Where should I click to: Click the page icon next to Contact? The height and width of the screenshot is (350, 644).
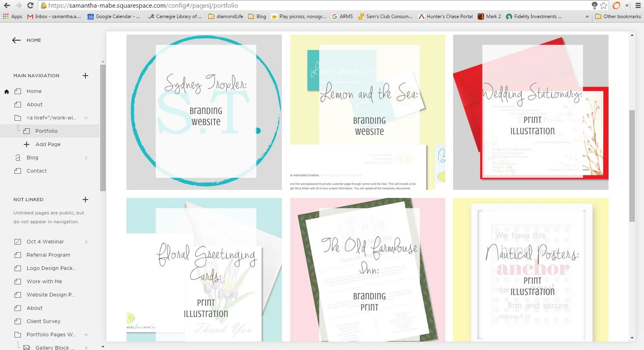[x=18, y=171]
